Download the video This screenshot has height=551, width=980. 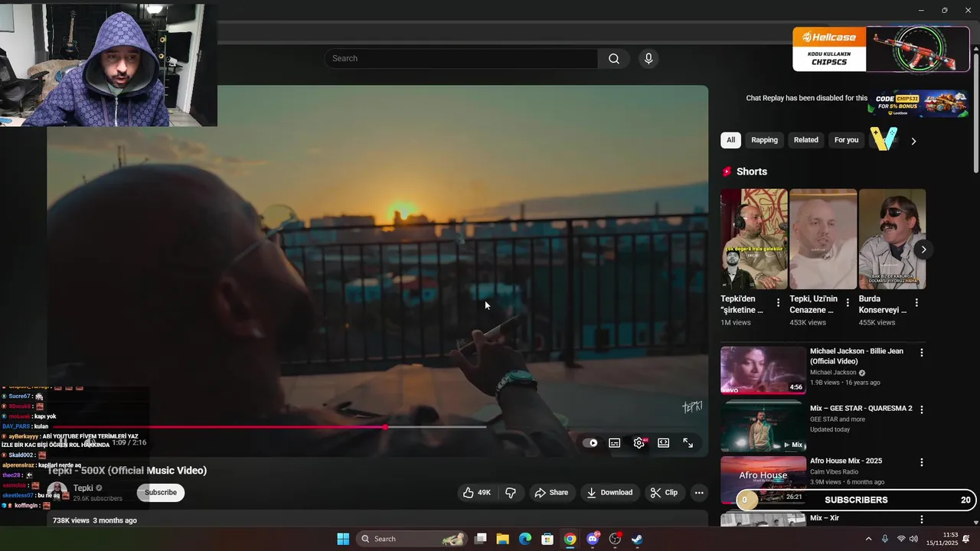609,493
